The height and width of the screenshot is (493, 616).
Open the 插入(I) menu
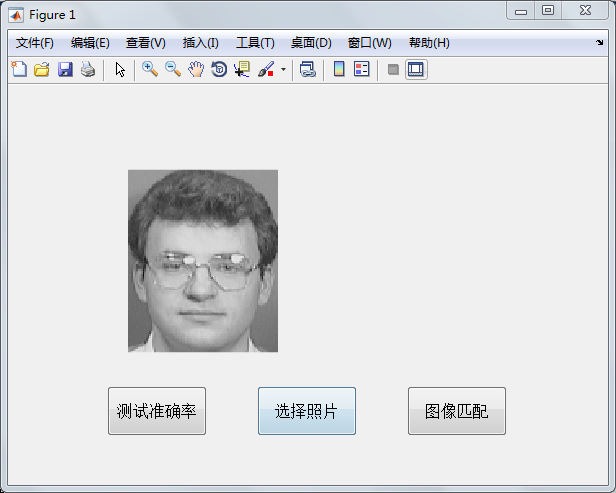200,43
